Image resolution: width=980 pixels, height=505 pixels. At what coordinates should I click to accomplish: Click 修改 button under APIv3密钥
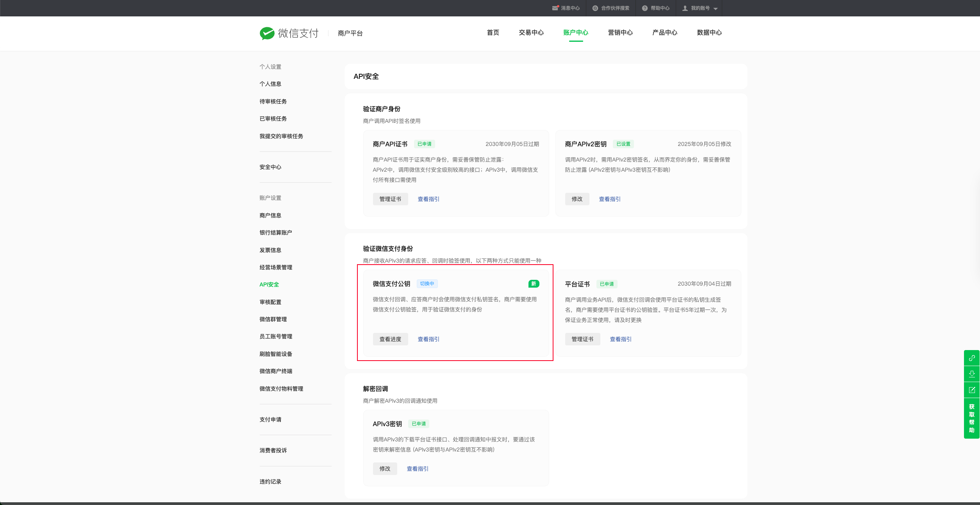(385, 469)
